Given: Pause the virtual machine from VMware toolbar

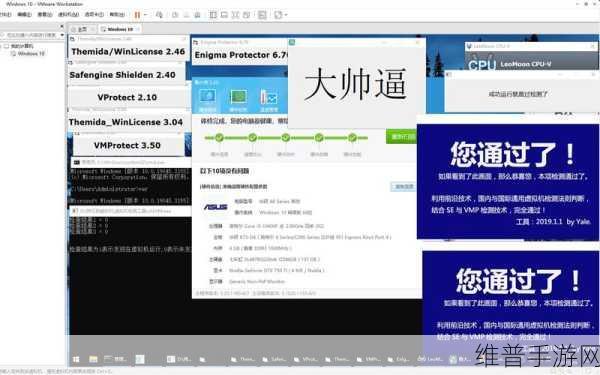Looking at the screenshot, I should [x=137, y=15].
